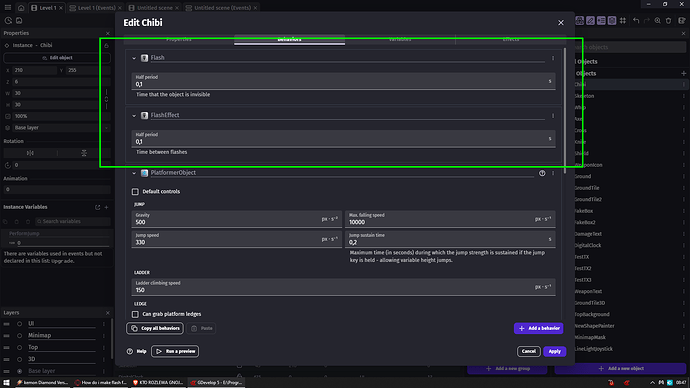Enable the Default controls checkbox
The width and height of the screenshot is (690, 388).
click(135, 191)
